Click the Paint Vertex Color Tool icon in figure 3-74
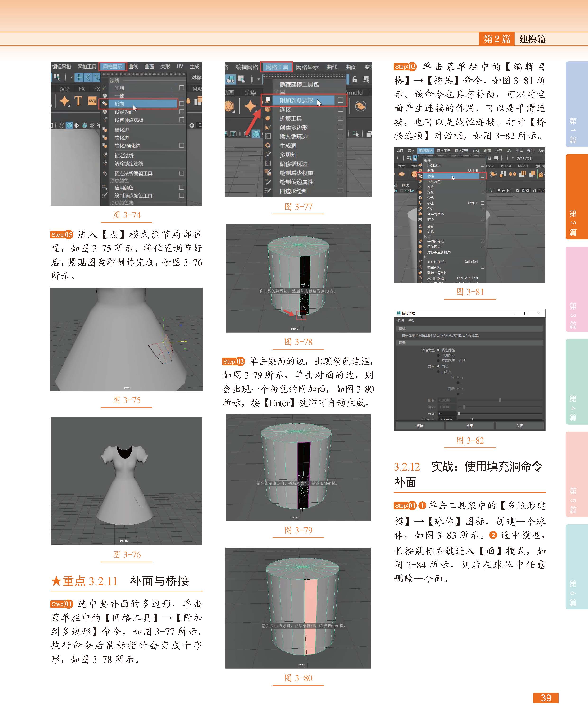The width and height of the screenshot is (588, 728). 105,196
